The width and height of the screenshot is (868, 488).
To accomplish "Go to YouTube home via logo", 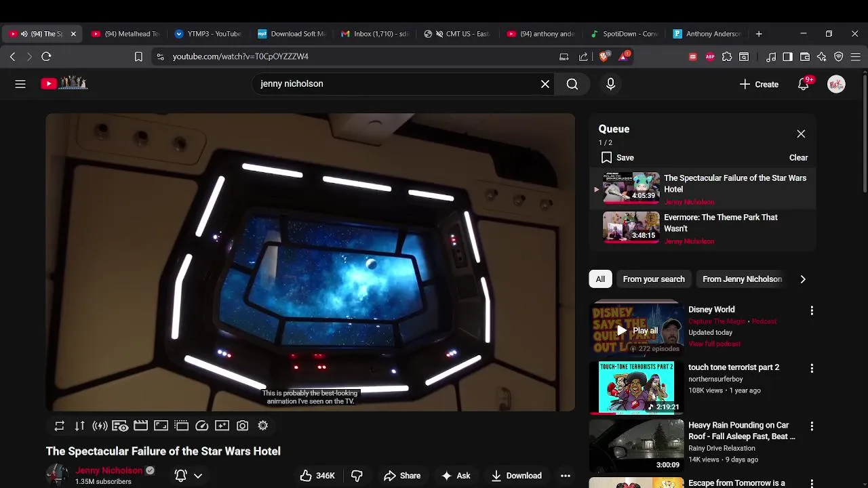I will pyautogui.click(x=64, y=83).
